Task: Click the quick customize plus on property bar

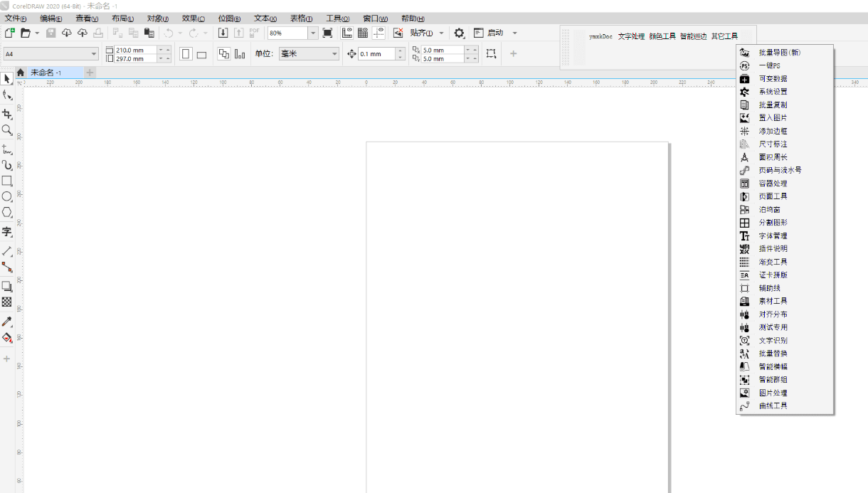Action: pos(514,54)
